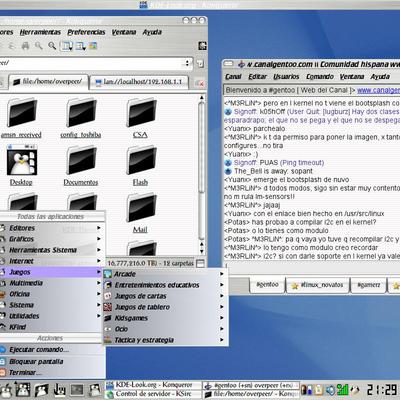Screen dimensions: 400x400
Task: Expand the Gráficos submenu
Action: click(51, 239)
